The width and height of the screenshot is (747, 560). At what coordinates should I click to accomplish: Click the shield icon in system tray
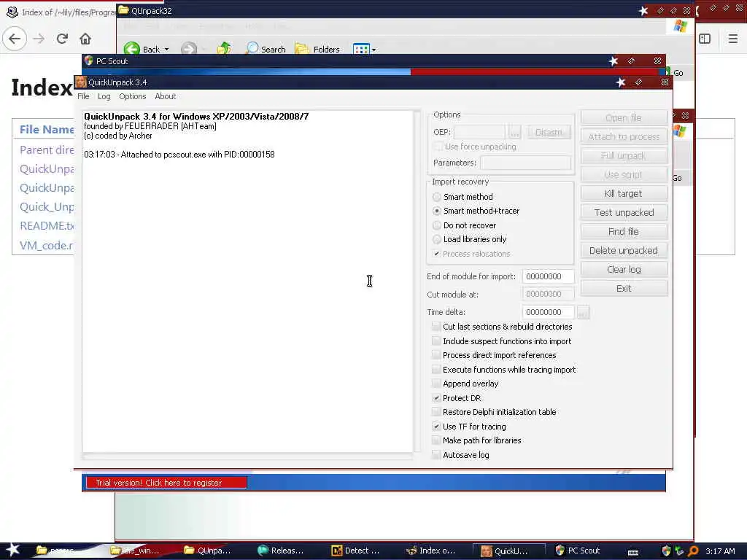coord(666,551)
